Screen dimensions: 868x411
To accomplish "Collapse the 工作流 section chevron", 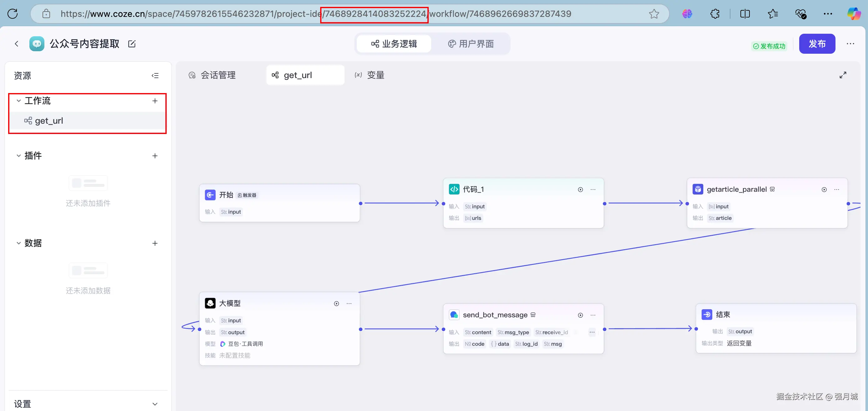I will pyautogui.click(x=19, y=101).
